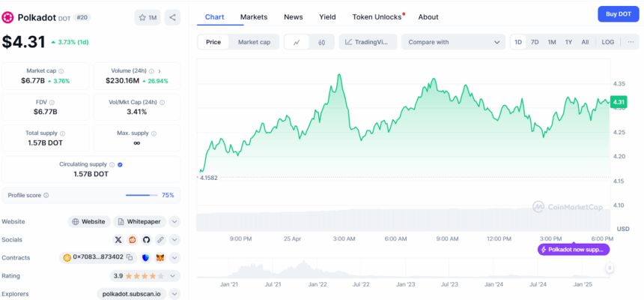Open the Compare with dropdown

(453, 42)
